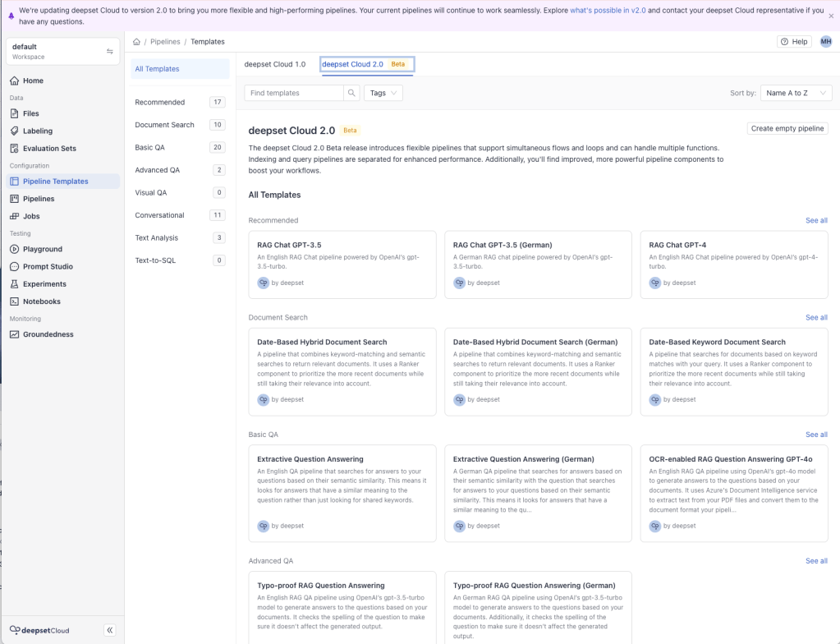This screenshot has width=840, height=644.
Task: Click See all for Basic QA templates
Action: [x=816, y=435]
